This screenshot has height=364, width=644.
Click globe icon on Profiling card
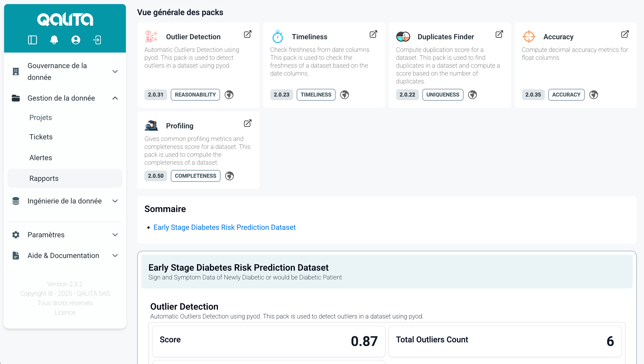(229, 176)
